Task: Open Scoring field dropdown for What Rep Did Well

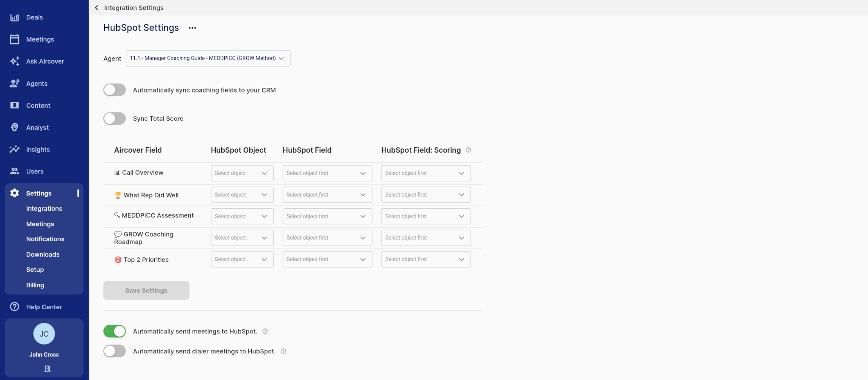Action: [426, 195]
